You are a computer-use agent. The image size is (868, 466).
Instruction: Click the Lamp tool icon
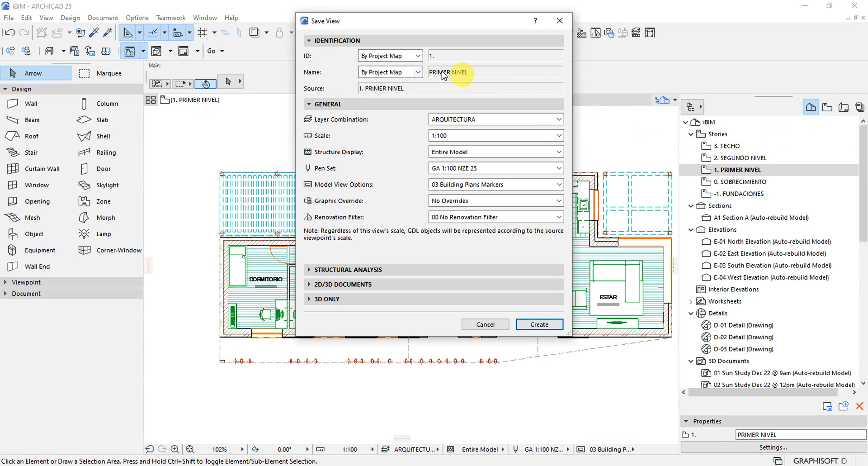(x=84, y=234)
